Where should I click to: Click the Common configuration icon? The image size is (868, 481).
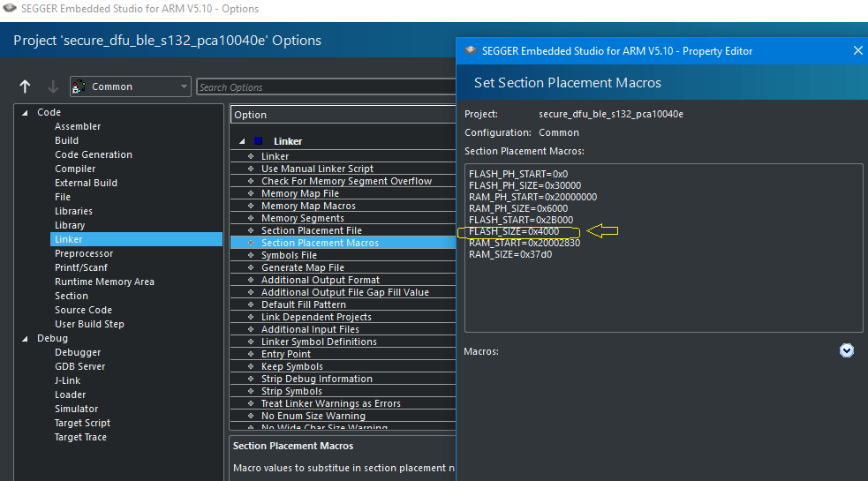pos(78,86)
